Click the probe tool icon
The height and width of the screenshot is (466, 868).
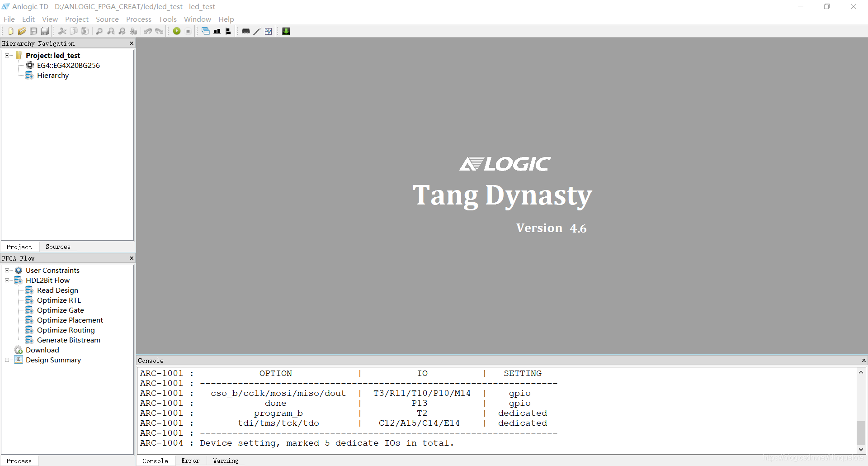coord(257,31)
